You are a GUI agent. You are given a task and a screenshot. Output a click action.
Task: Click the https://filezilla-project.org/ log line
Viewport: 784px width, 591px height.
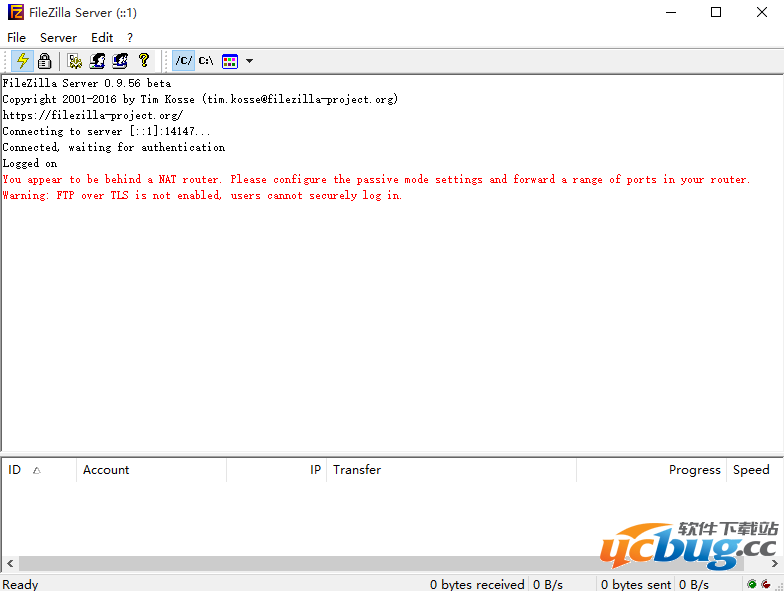tap(93, 116)
